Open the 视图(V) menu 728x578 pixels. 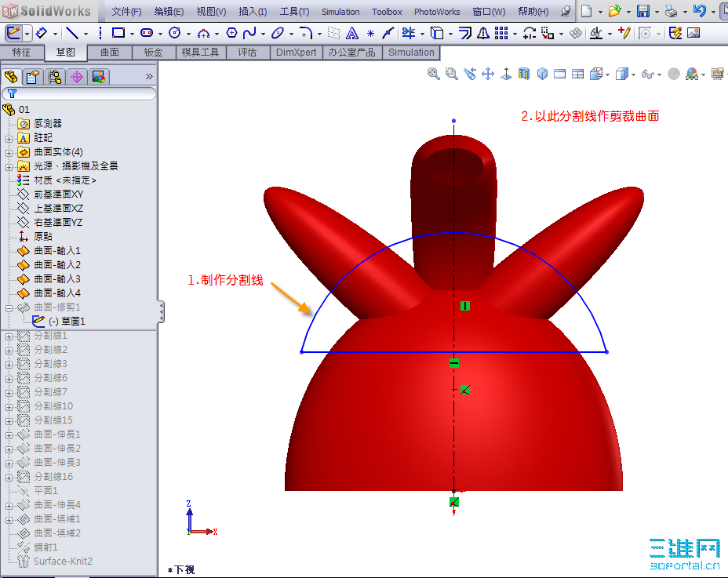coord(211,12)
